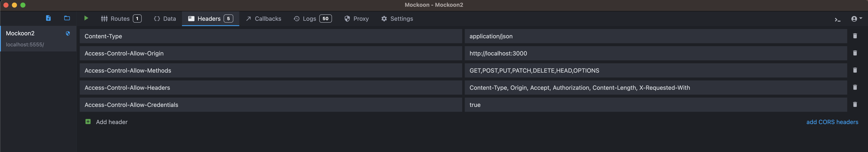Click the Headers count badge 5
868x152 pixels.
(x=228, y=18)
